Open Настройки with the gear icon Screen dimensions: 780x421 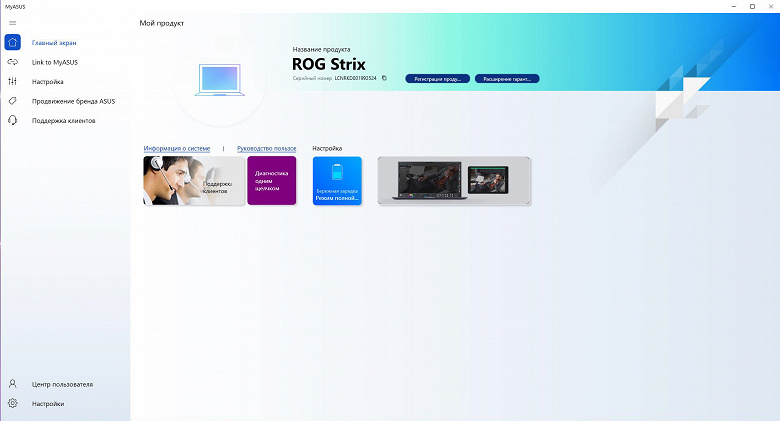[12, 403]
